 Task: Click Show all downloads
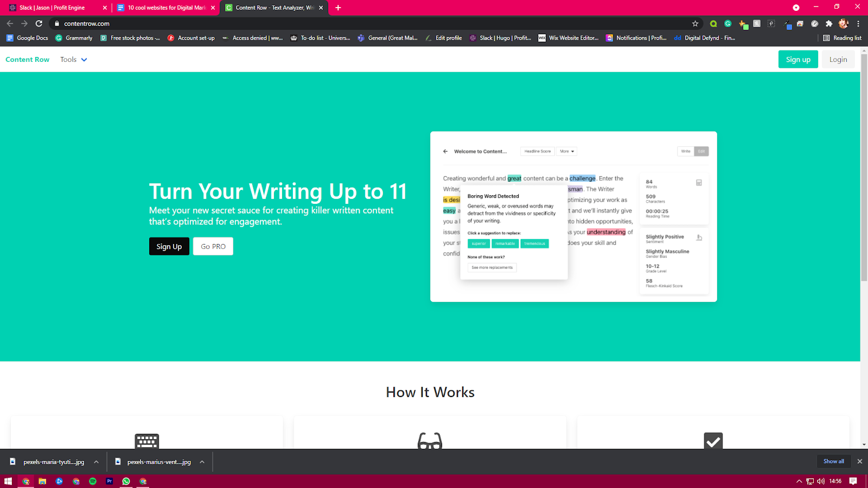coord(834,461)
